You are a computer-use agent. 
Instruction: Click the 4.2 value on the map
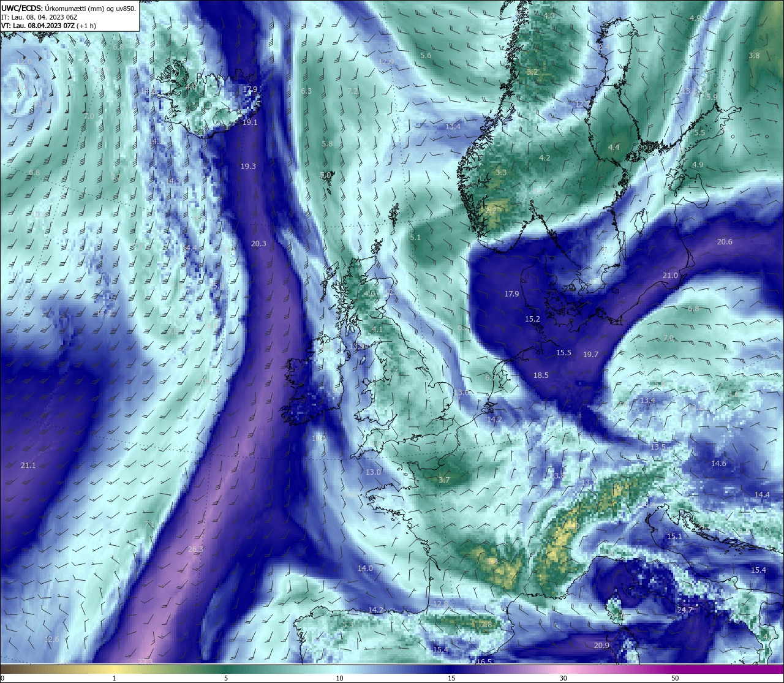tap(545, 158)
